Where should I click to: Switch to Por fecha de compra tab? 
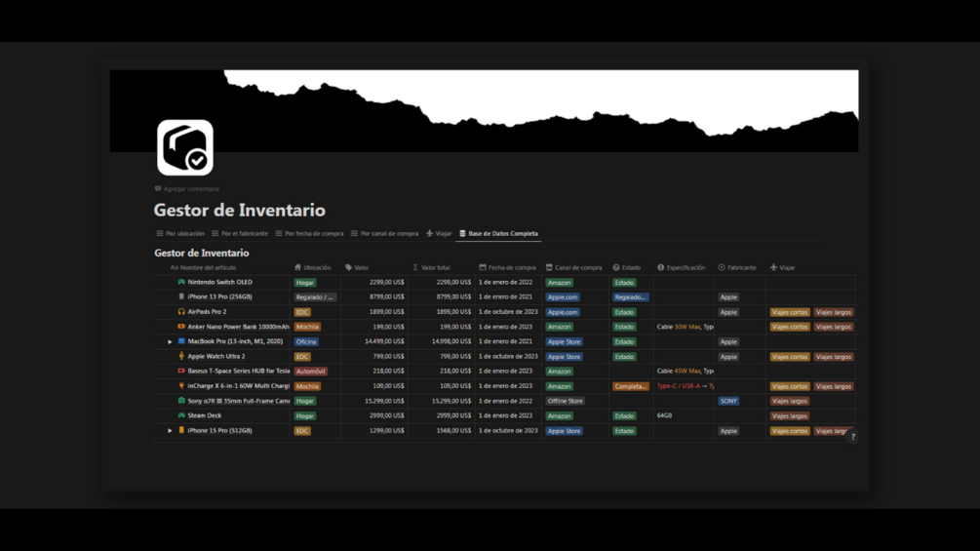coord(309,234)
